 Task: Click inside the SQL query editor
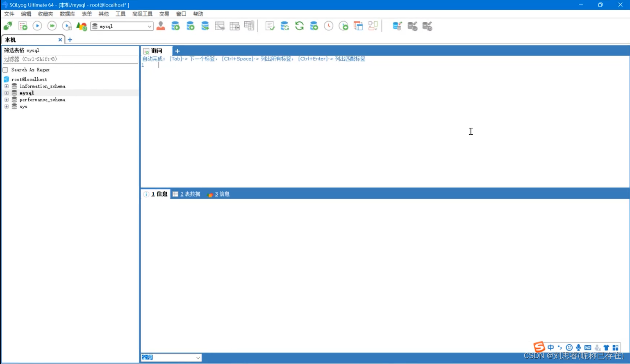[x=384, y=124]
